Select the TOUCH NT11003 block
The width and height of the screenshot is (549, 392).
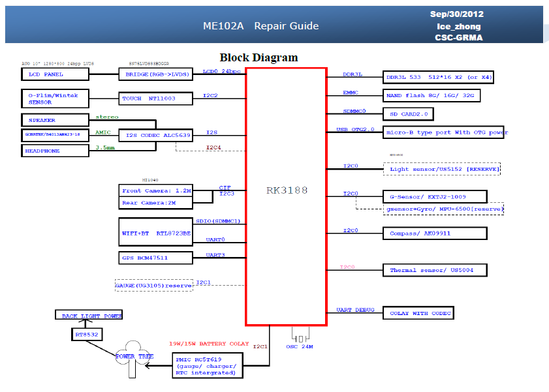coord(156,98)
